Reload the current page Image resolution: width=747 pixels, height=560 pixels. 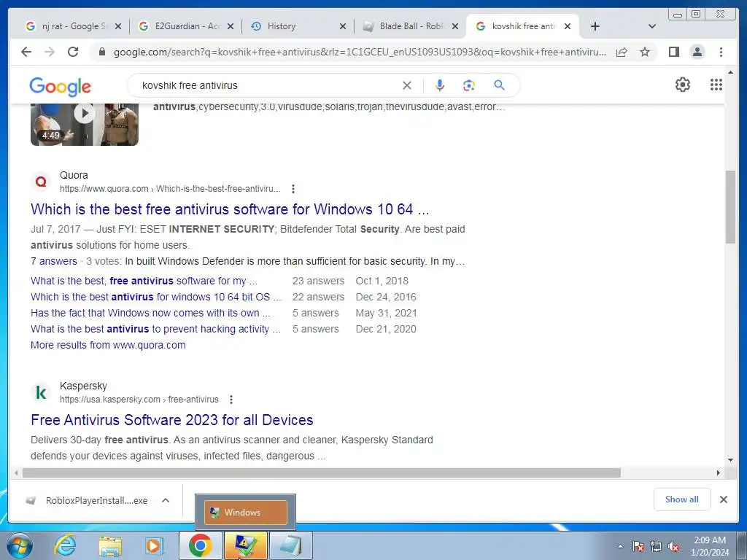pos(73,52)
